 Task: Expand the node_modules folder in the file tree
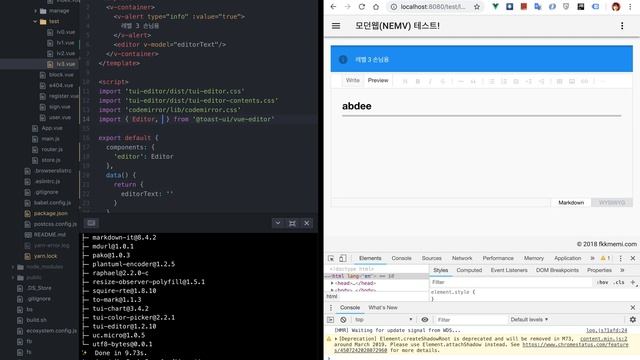click(x=13, y=267)
